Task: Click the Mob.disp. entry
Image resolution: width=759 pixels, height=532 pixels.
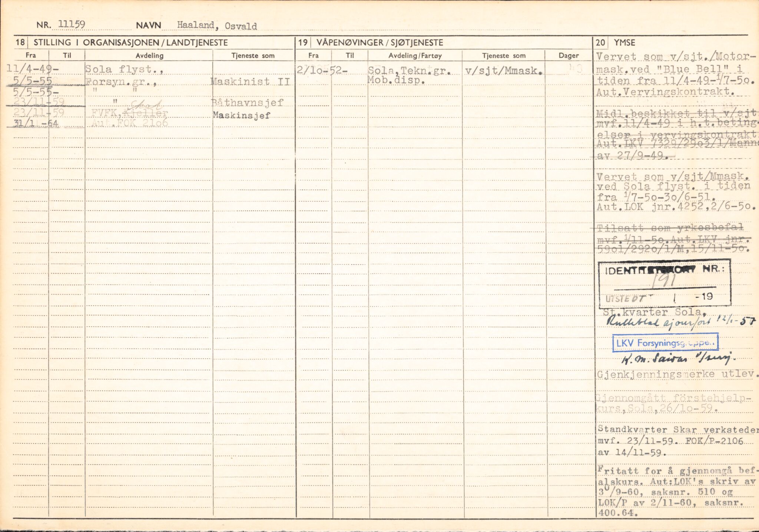Action: (395, 80)
